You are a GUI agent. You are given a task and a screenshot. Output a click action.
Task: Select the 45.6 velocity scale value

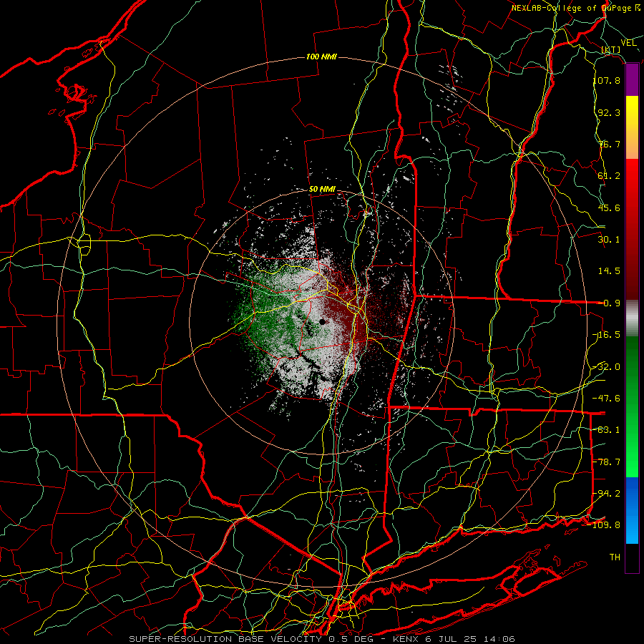pos(609,208)
